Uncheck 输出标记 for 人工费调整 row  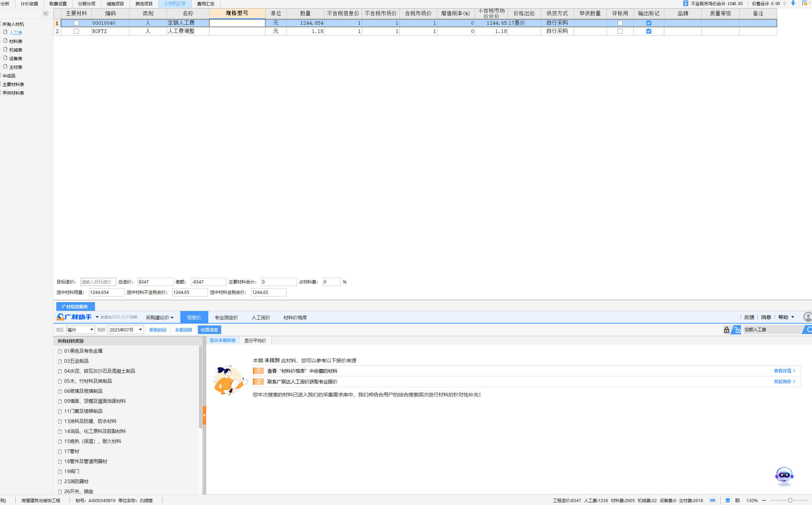(x=649, y=31)
